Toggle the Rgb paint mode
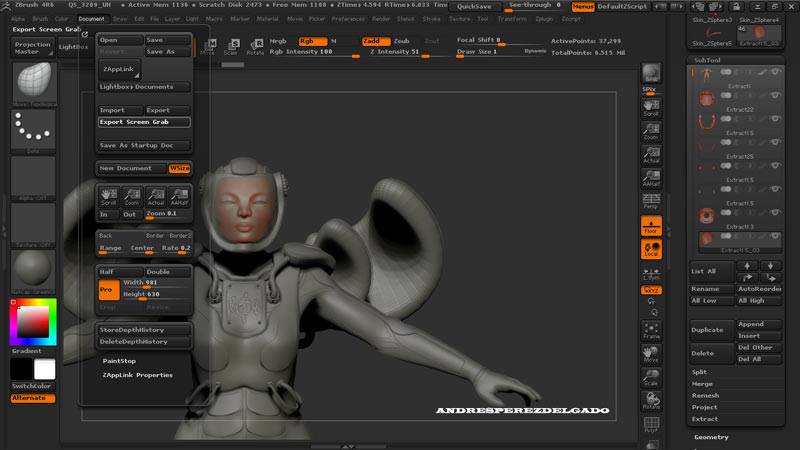 point(313,41)
